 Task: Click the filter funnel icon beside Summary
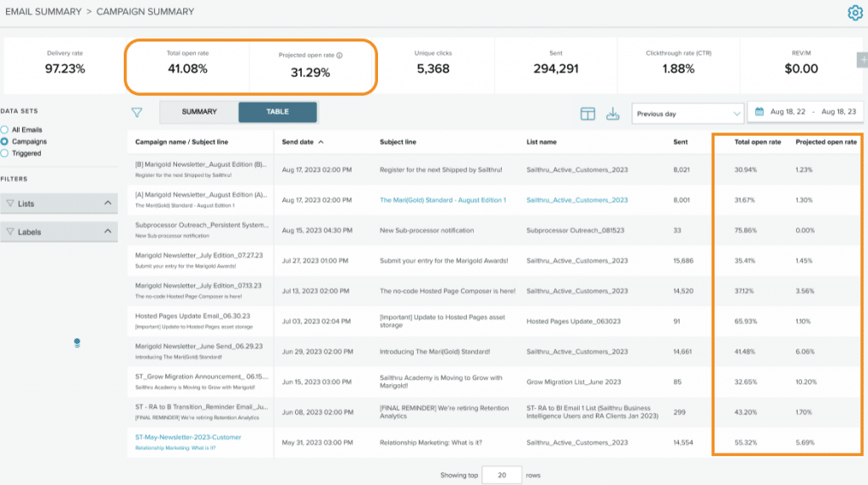point(136,112)
